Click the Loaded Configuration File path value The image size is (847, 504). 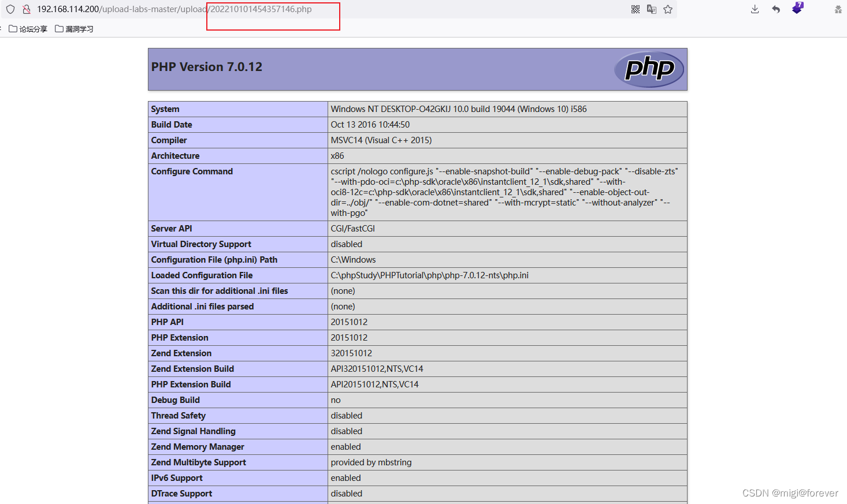[429, 275]
